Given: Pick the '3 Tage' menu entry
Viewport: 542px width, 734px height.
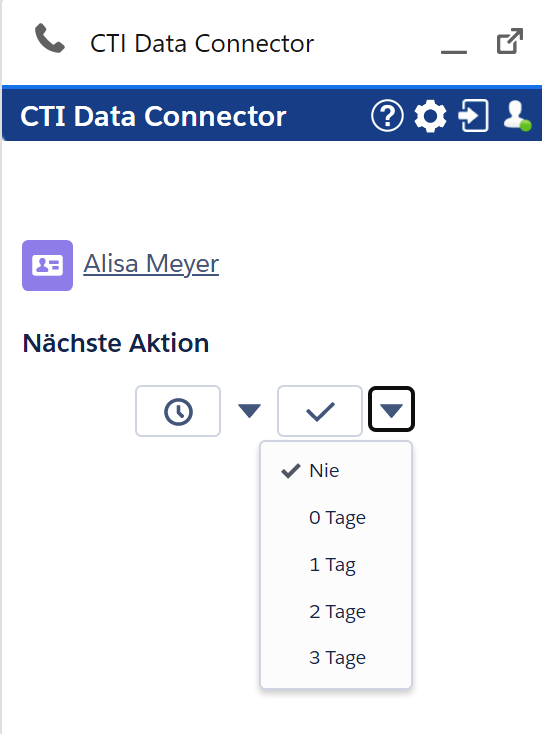Looking at the screenshot, I should 336,658.
